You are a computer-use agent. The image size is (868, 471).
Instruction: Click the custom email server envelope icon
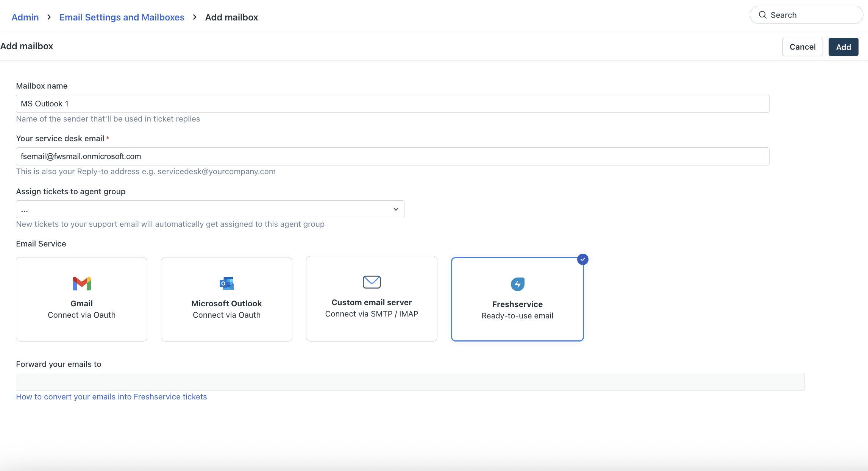tap(372, 282)
